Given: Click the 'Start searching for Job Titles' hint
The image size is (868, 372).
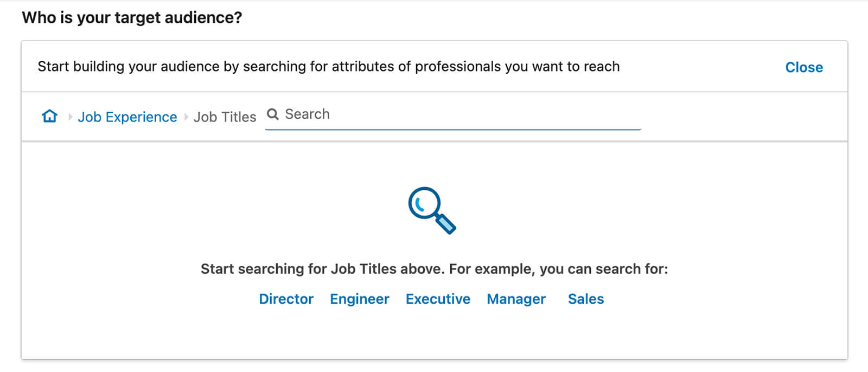Looking at the screenshot, I should (x=434, y=269).
